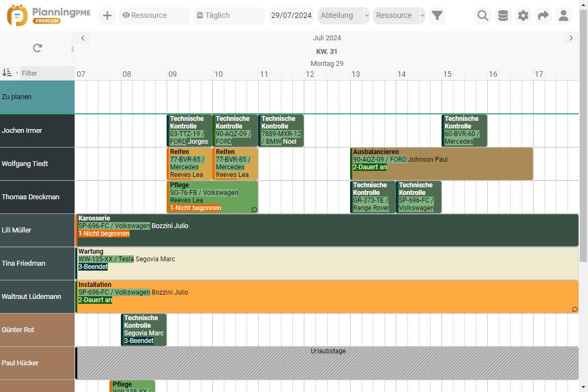Click the plus icon to add an event
588x392 pixels.
pyautogui.click(x=107, y=16)
